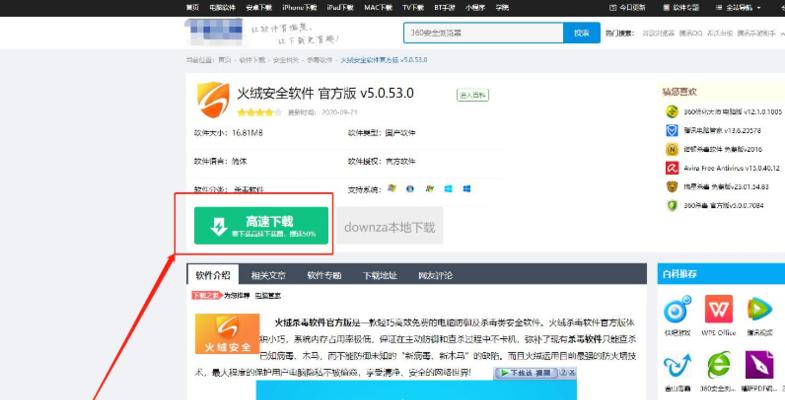785x400 pixels.
Task: Click the Huorong orange shield app icon
Action: coord(213,100)
